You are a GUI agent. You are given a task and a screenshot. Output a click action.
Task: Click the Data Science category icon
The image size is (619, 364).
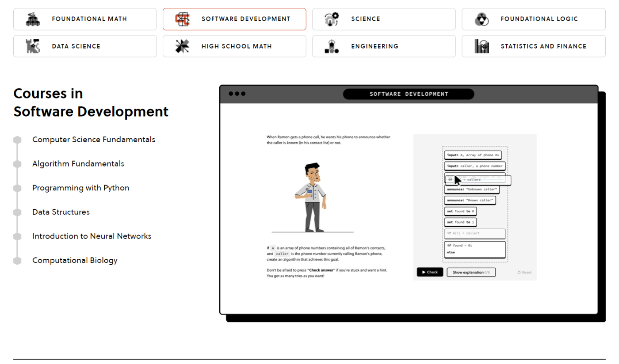33,46
